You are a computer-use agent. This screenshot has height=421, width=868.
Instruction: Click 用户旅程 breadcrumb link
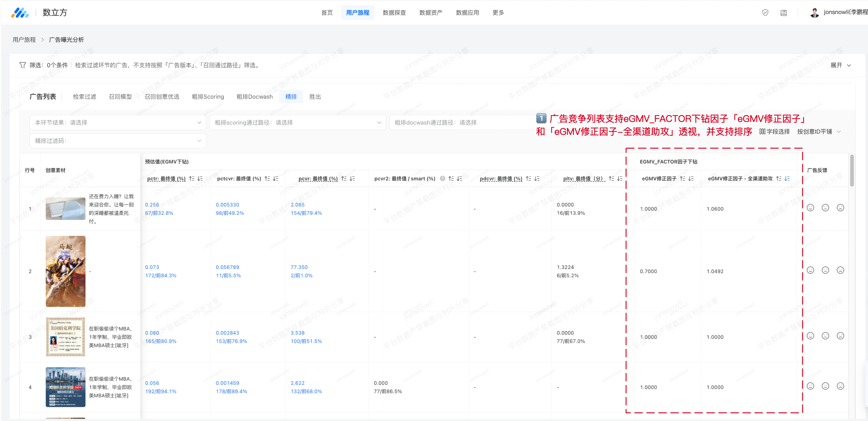(x=24, y=40)
